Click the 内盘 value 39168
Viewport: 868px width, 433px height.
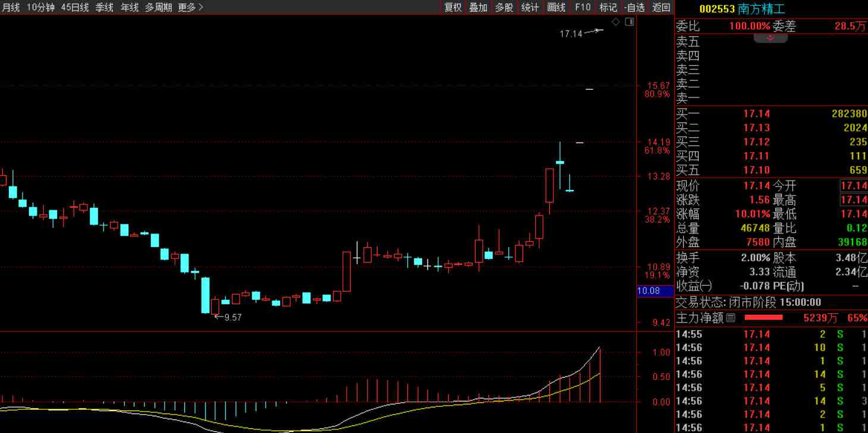click(852, 242)
